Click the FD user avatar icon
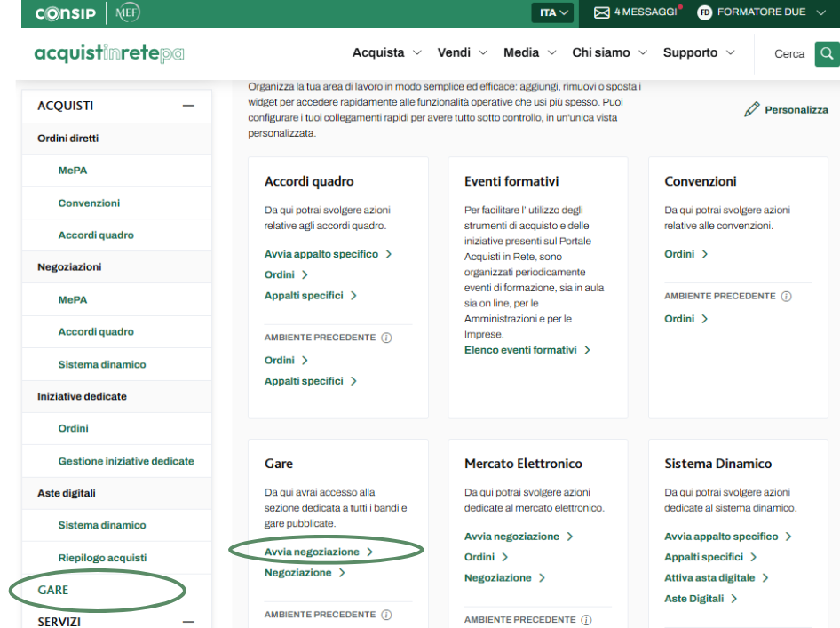The width and height of the screenshot is (840, 628). pos(705,12)
